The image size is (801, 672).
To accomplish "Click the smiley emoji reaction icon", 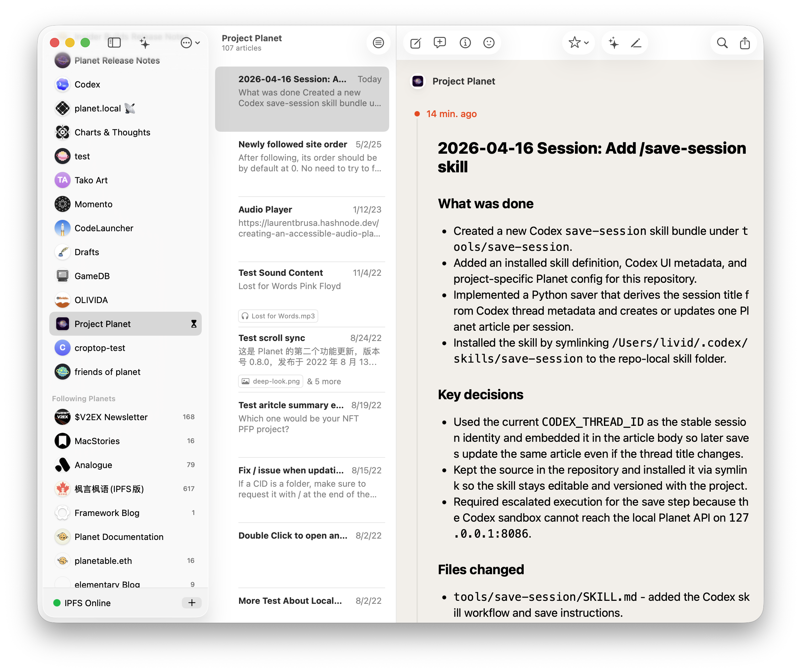I will pyautogui.click(x=489, y=43).
